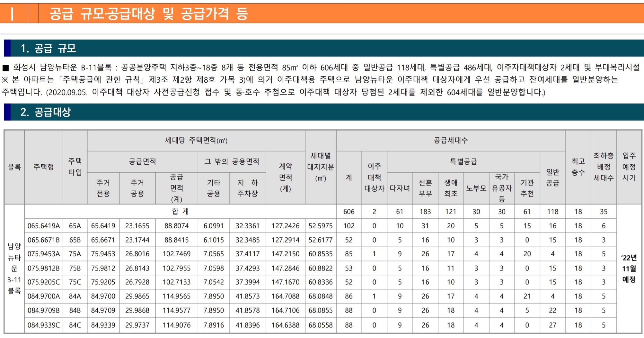Select the housing type cell '075.9205C'
This screenshot has height=338, width=644.
[x=44, y=282]
